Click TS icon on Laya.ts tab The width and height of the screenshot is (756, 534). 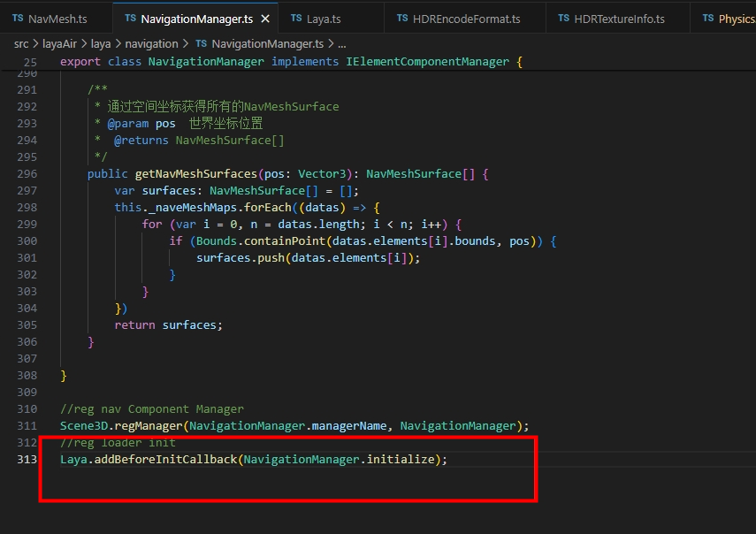[x=297, y=19]
